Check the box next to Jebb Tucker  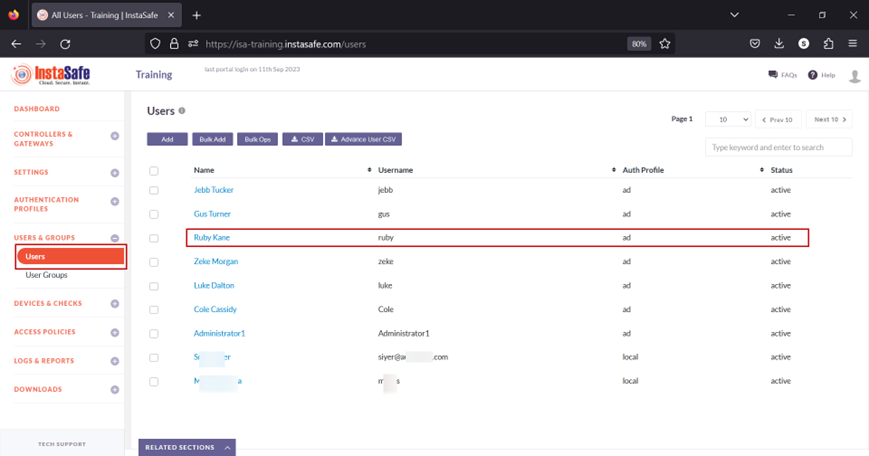tap(154, 190)
